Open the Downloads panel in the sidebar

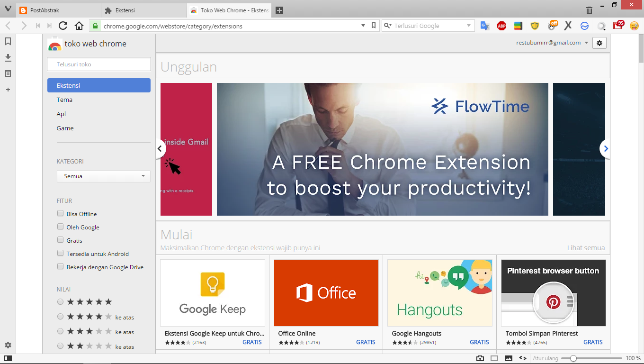pos(8,57)
